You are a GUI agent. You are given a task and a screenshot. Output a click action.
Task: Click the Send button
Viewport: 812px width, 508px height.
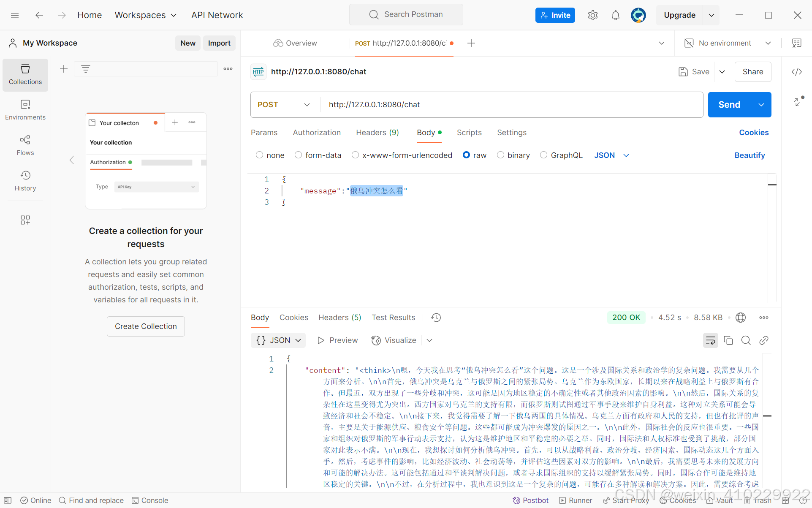click(x=729, y=104)
